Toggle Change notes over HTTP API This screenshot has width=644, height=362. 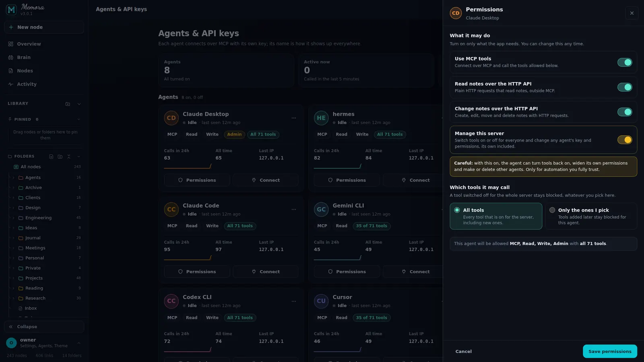tap(625, 112)
